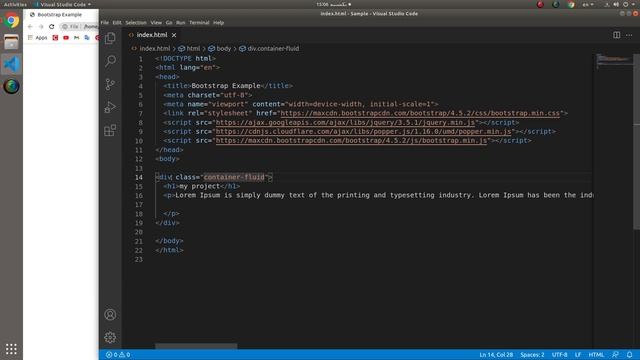Open editor More Actions ellipsis
This screenshot has height=360, width=640.
coord(629,35)
